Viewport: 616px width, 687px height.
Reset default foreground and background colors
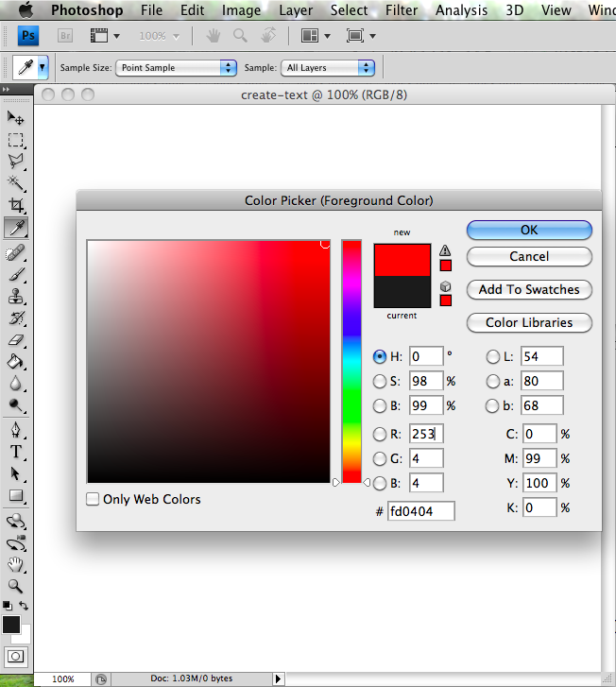(8, 606)
